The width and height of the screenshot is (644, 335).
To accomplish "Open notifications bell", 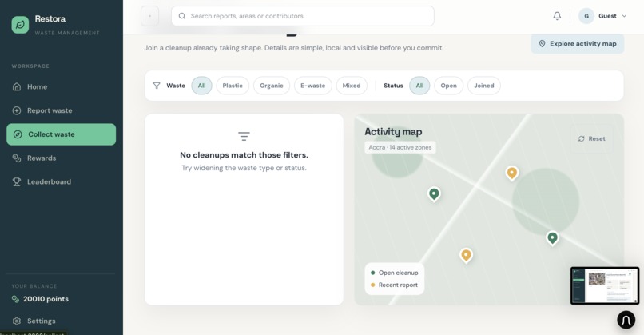I will pos(557,16).
